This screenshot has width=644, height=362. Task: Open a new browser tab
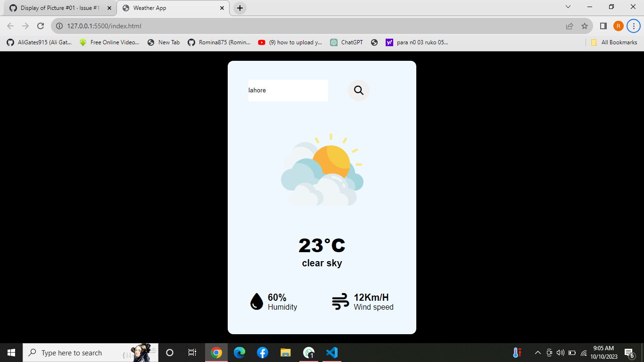240,8
